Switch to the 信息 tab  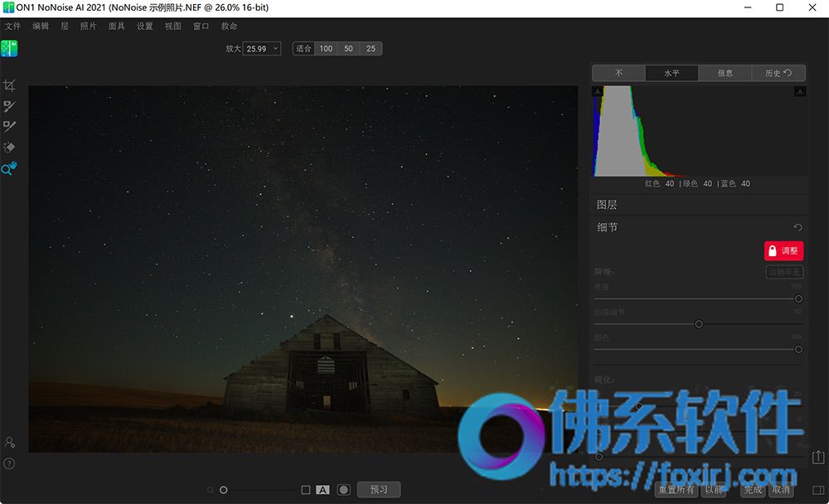tap(725, 73)
